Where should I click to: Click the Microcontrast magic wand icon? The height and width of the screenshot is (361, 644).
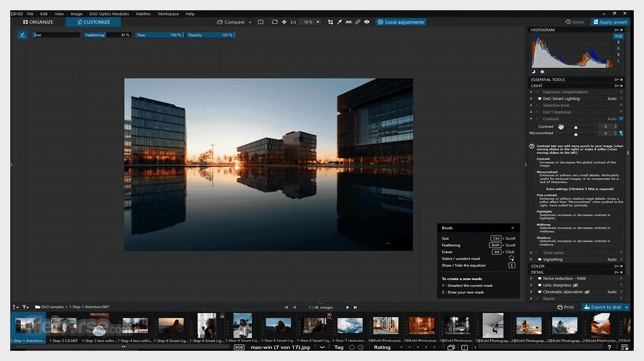(621, 133)
